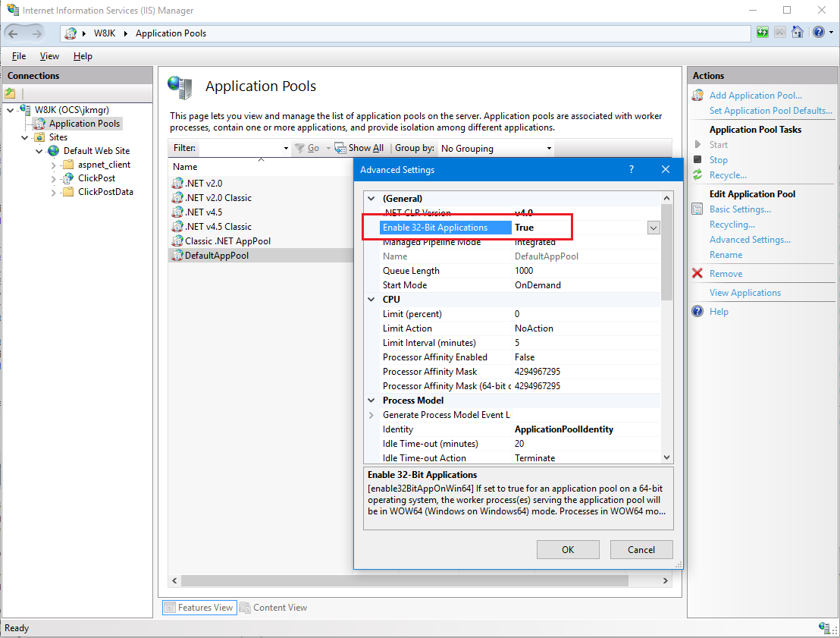Click the red Remove icon
840x638 pixels.
click(697, 274)
